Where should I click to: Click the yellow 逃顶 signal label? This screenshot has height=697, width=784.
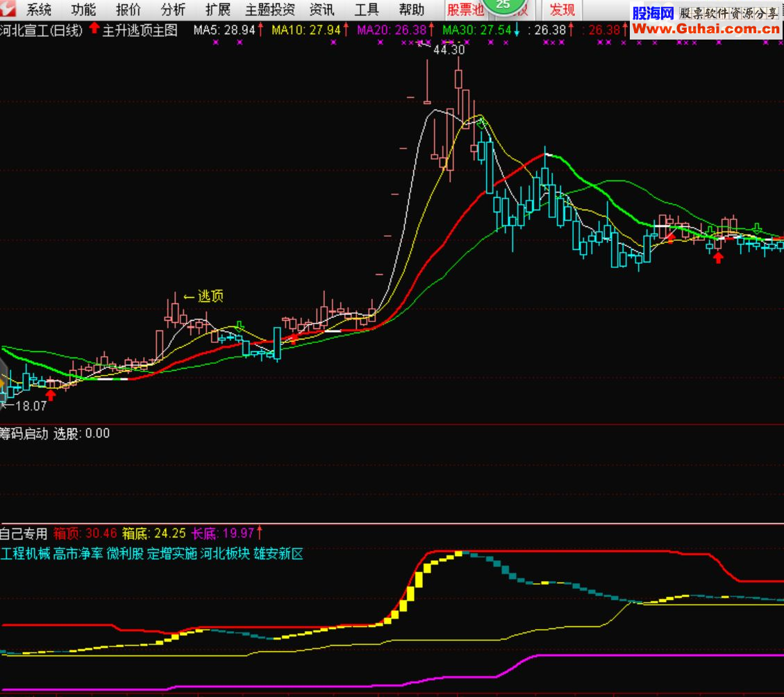coord(210,296)
